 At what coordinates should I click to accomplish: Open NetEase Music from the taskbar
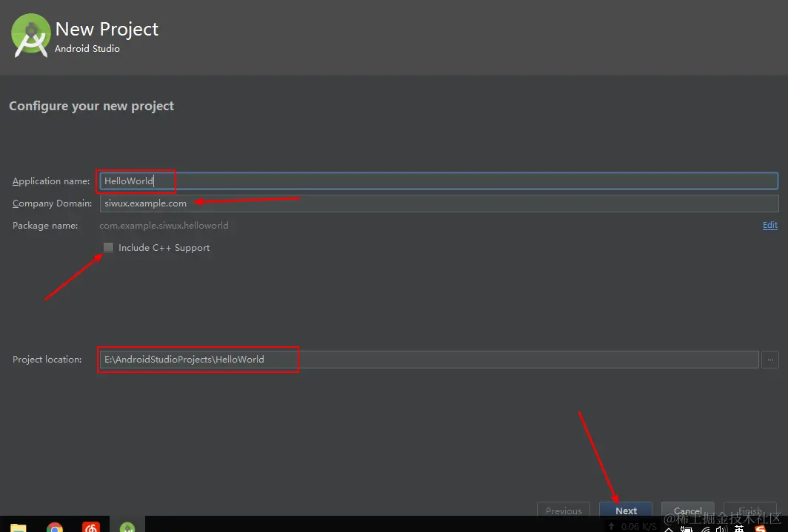pos(91,527)
